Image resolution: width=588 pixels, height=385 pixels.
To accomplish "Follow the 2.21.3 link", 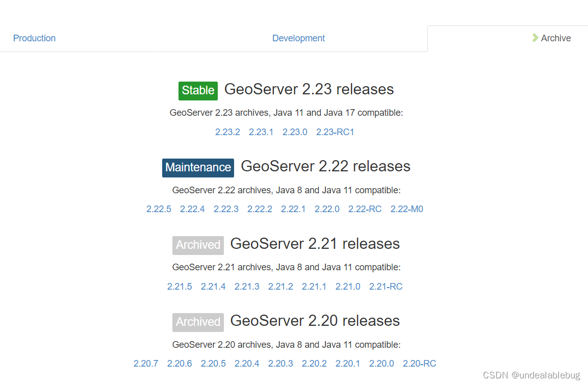I will click(247, 287).
